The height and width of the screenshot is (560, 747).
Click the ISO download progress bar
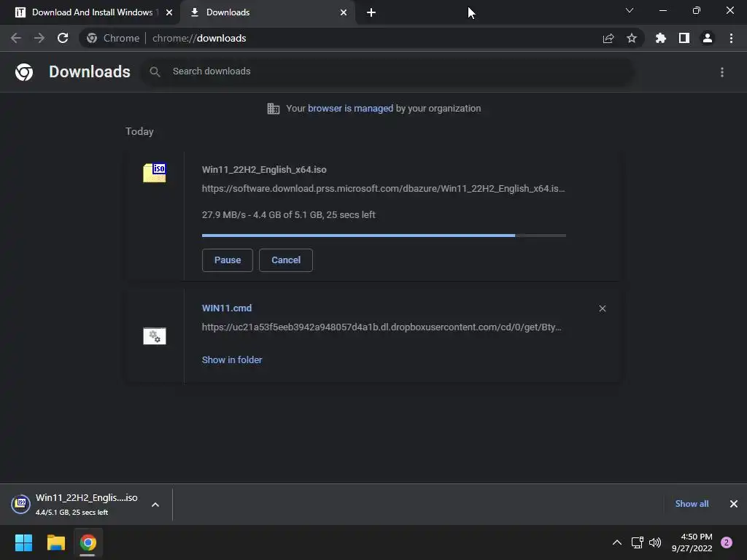384,236
